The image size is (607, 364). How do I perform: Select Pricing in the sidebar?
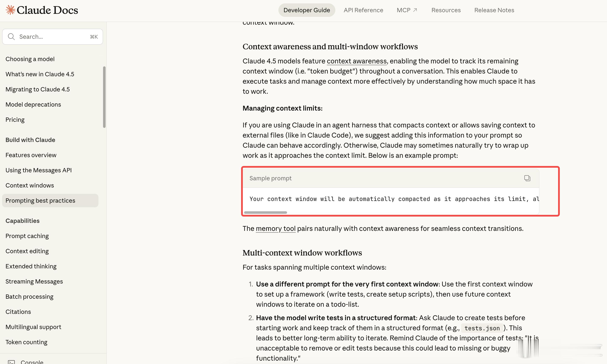click(x=15, y=120)
